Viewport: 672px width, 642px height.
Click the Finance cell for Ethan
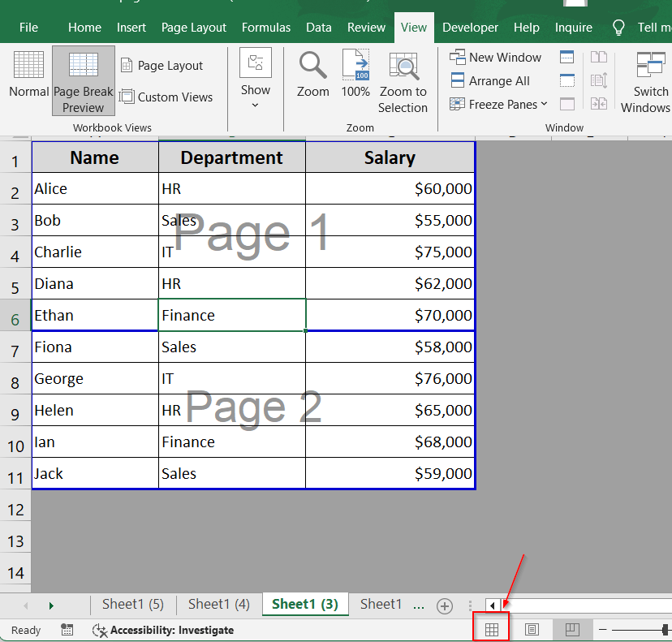pyautogui.click(x=232, y=315)
